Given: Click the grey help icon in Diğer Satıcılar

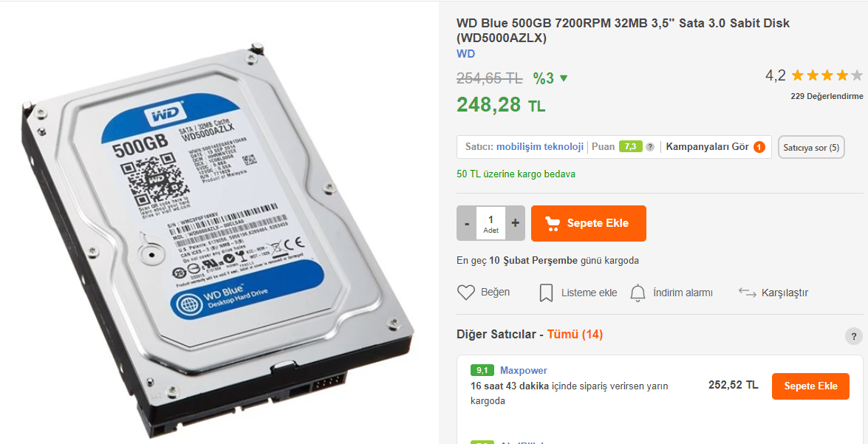Looking at the screenshot, I should (x=854, y=336).
